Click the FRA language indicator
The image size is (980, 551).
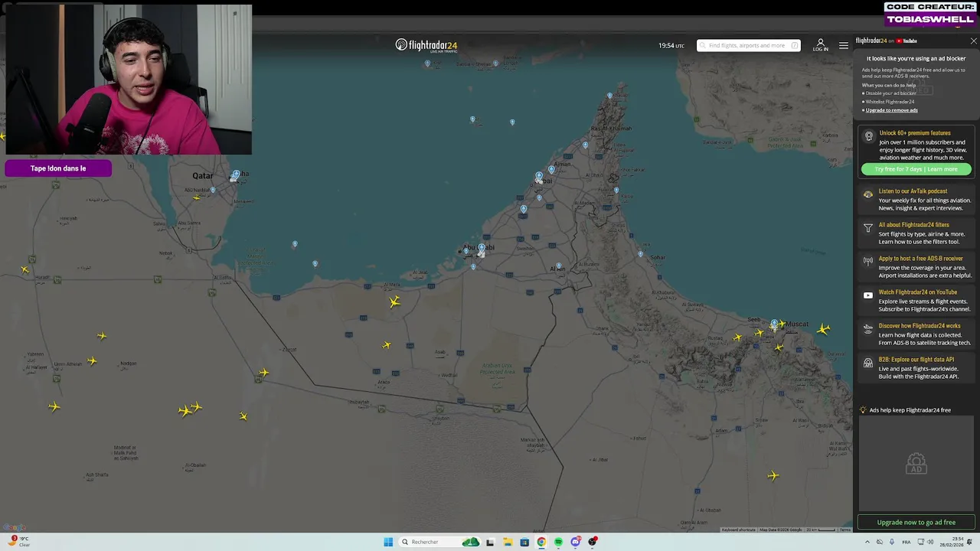click(906, 542)
